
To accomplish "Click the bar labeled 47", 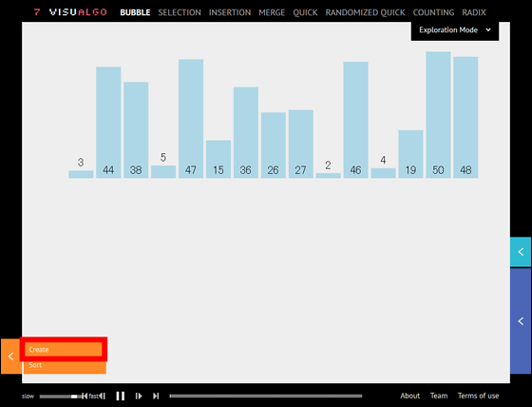I will (x=191, y=119).
